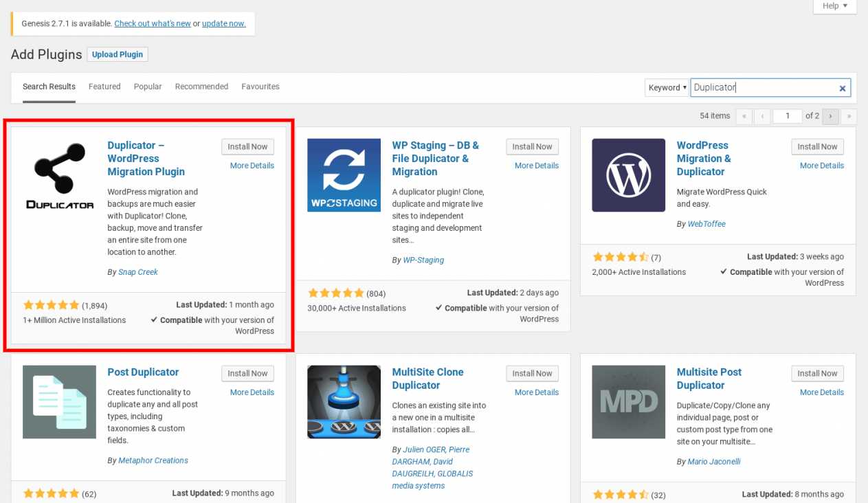Jump to the last page using double-arrow
The width and height of the screenshot is (868, 503).
pos(848,116)
